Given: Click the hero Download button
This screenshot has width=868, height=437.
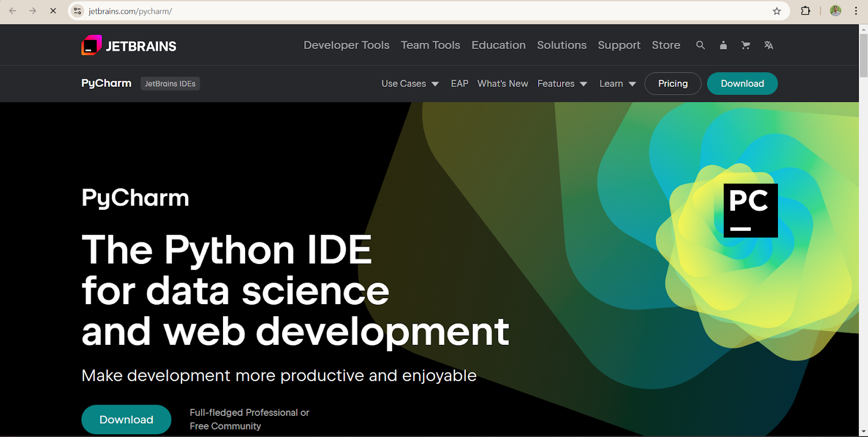Looking at the screenshot, I should pyautogui.click(x=126, y=420).
